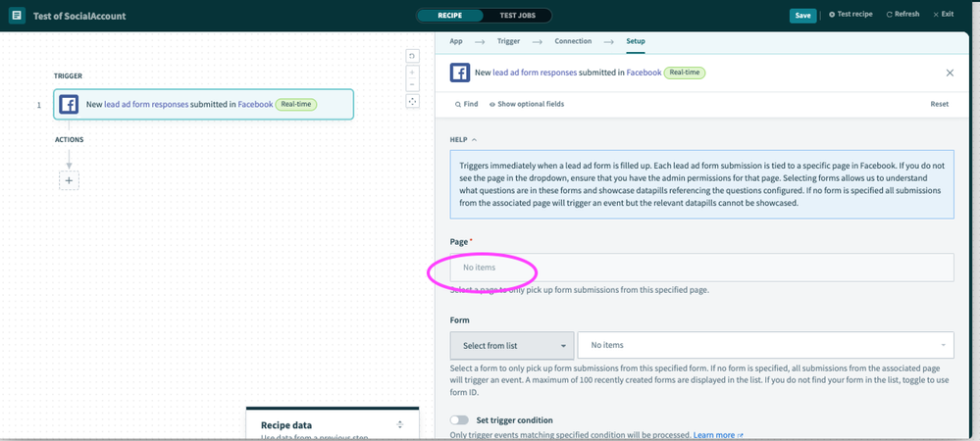Open the Select from list mode dropdown
980x441 pixels.
click(x=512, y=345)
